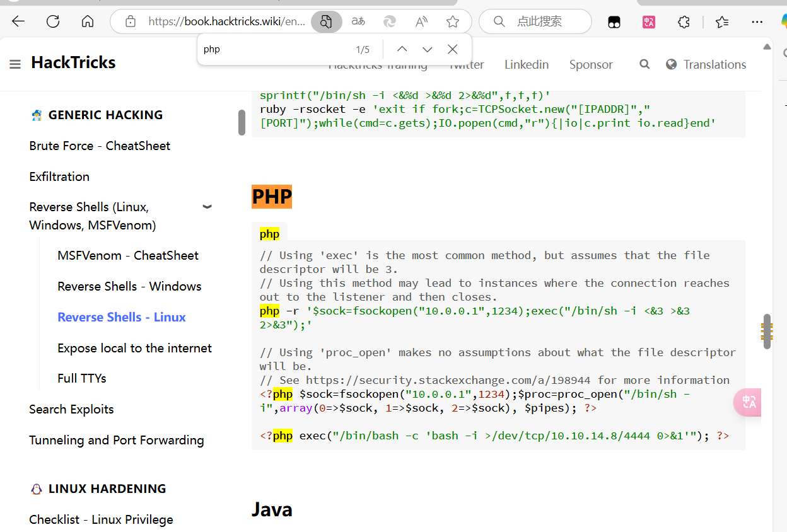Open Brute Force - CheatSheet page
787x532 pixels.
click(x=100, y=146)
